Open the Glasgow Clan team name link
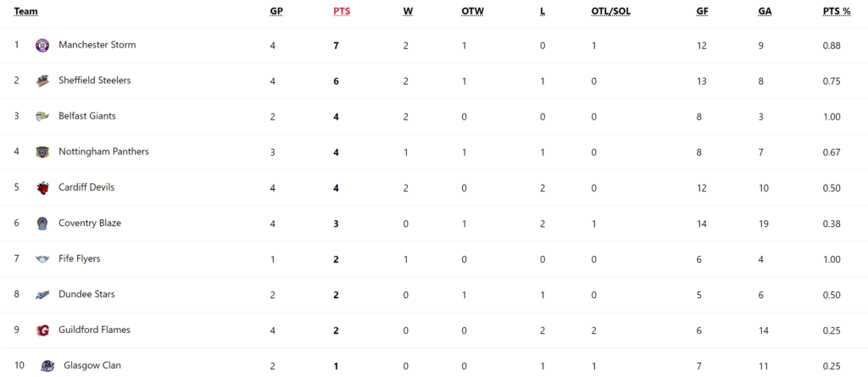Image resolution: width=868 pixels, height=377 pixels. pyautogui.click(x=92, y=365)
